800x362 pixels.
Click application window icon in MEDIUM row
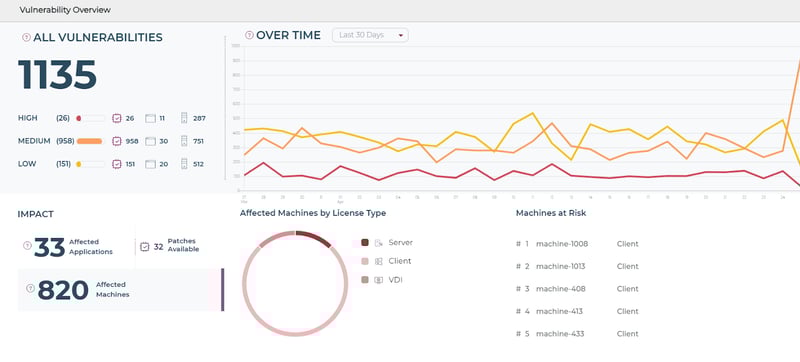pyautogui.click(x=150, y=141)
